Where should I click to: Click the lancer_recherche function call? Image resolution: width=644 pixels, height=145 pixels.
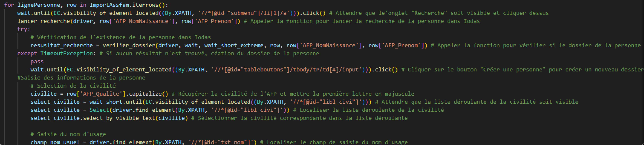point(43,21)
